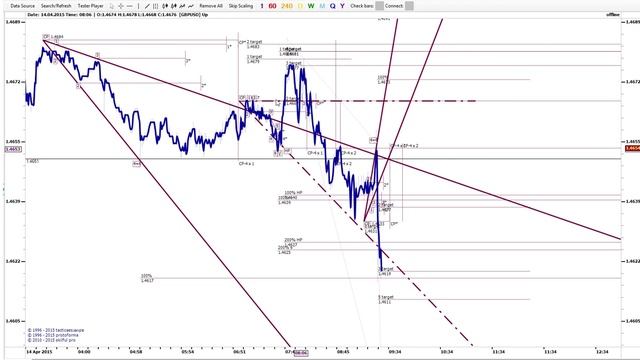Screen dimensions: 640x360
Task: Switch to the yearly Y timeframe
Action: [x=342, y=6]
